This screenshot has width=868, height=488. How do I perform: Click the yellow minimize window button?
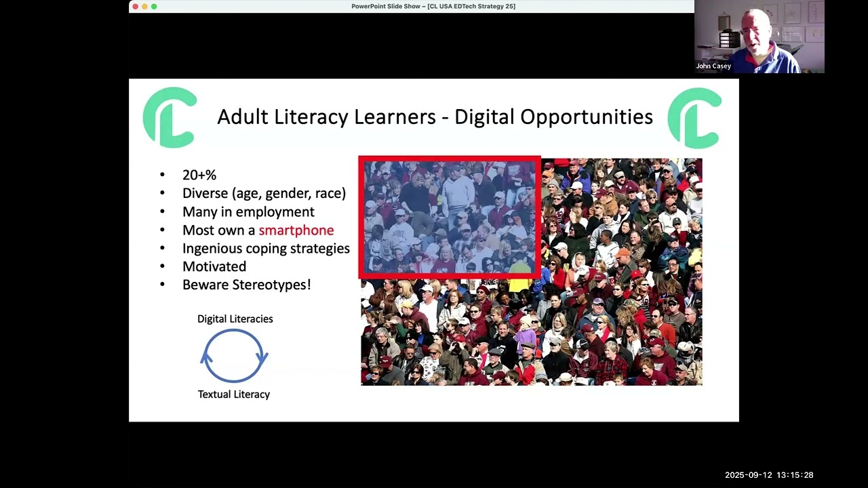(144, 6)
